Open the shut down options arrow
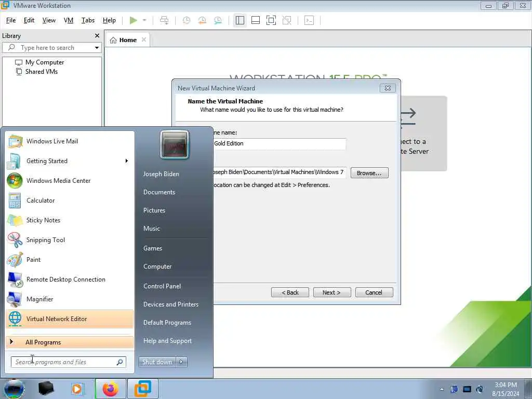This screenshot has height=399, width=532. [x=181, y=362]
